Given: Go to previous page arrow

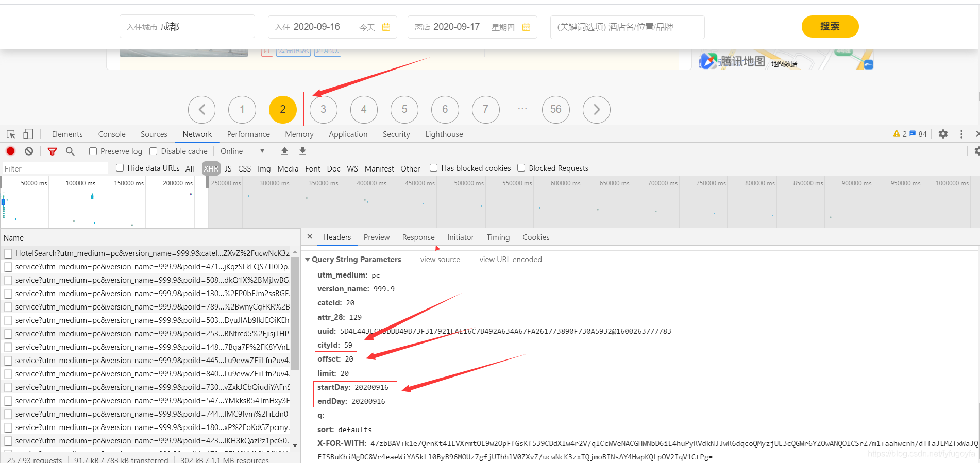Looking at the screenshot, I should tap(202, 109).
